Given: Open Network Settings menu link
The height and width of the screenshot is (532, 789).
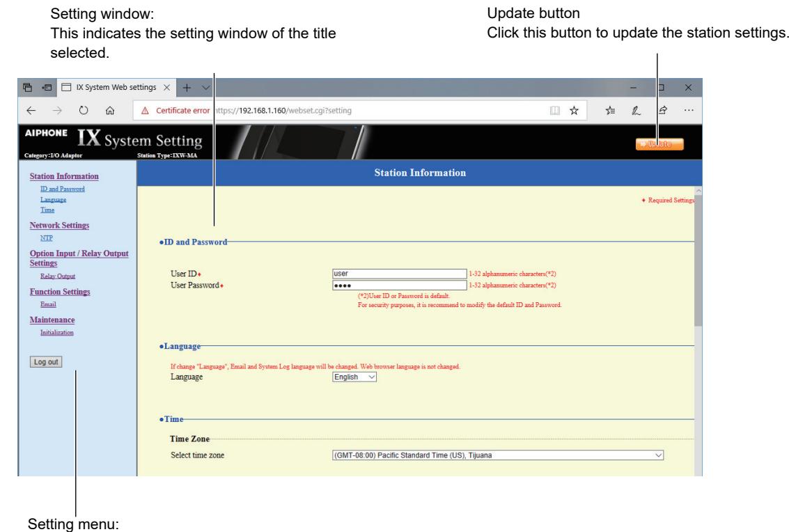Looking at the screenshot, I should (59, 226).
